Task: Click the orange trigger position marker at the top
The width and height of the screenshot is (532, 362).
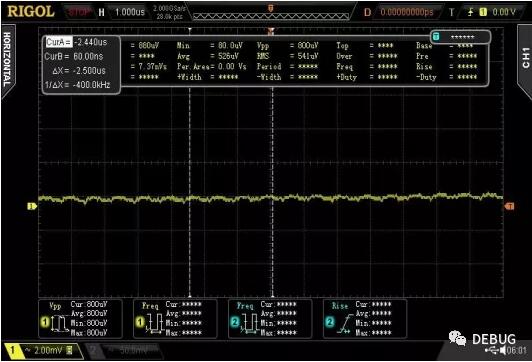Action: [271, 31]
